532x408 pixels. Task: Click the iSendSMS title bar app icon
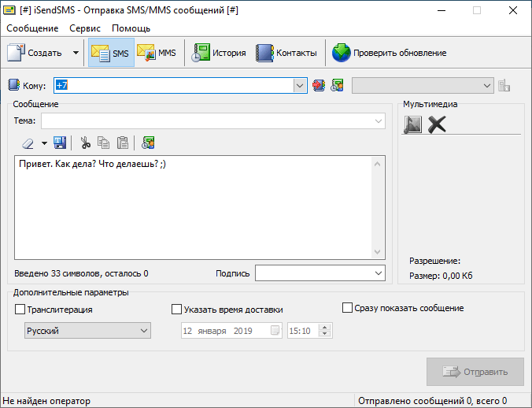pos(9,10)
